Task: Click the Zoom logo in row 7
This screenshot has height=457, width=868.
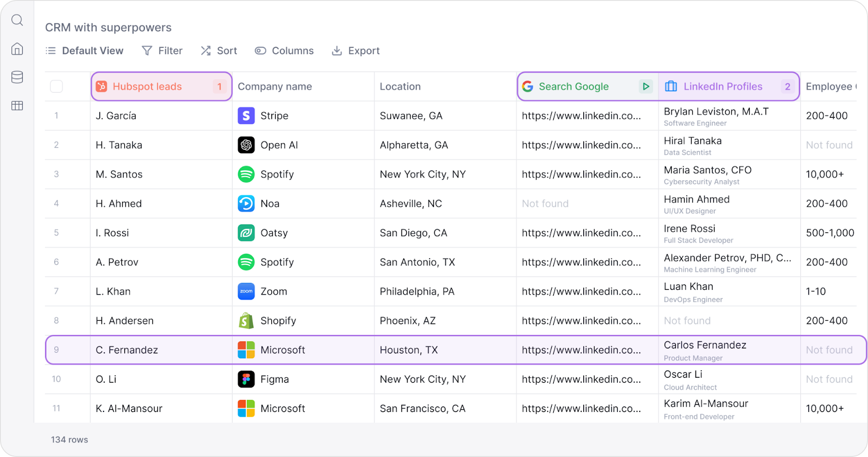Action: 246,291
